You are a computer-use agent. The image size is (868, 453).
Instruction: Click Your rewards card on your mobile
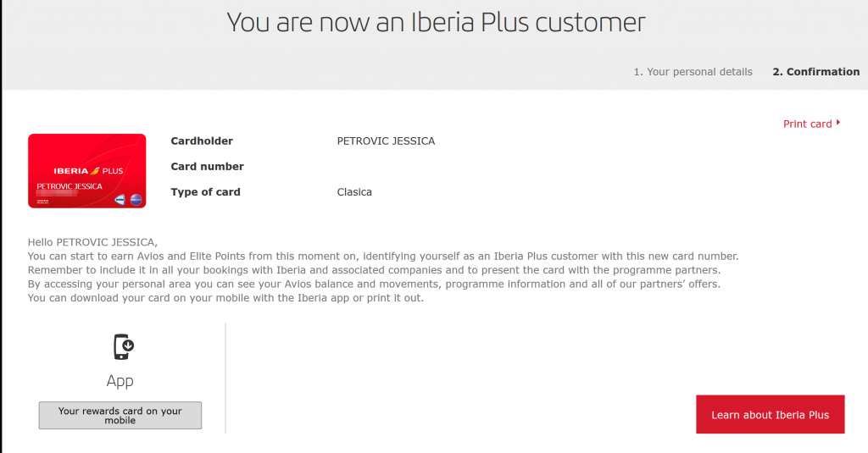click(120, 416)
